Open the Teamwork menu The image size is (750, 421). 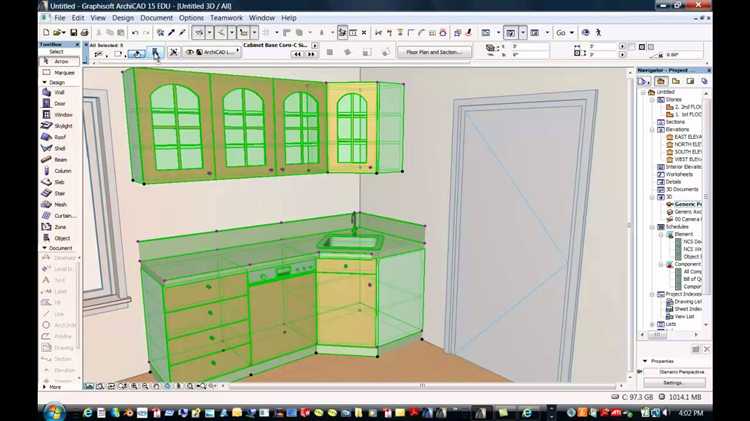click(226, 18)
